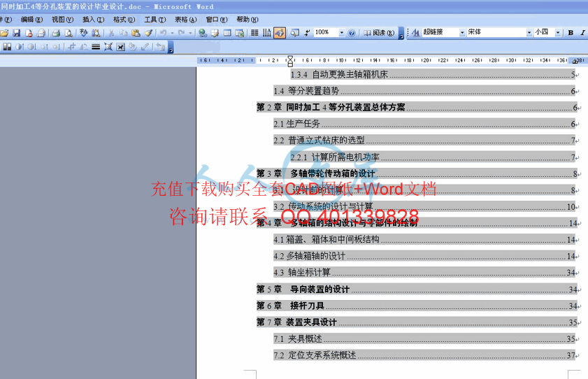Open the Tables and Borders icon
The height and width of the screenshot is (379, 588).
215,33
